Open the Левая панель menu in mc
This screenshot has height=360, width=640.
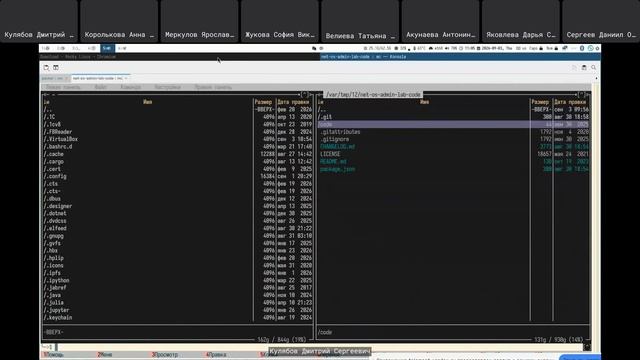click(63, 87)
